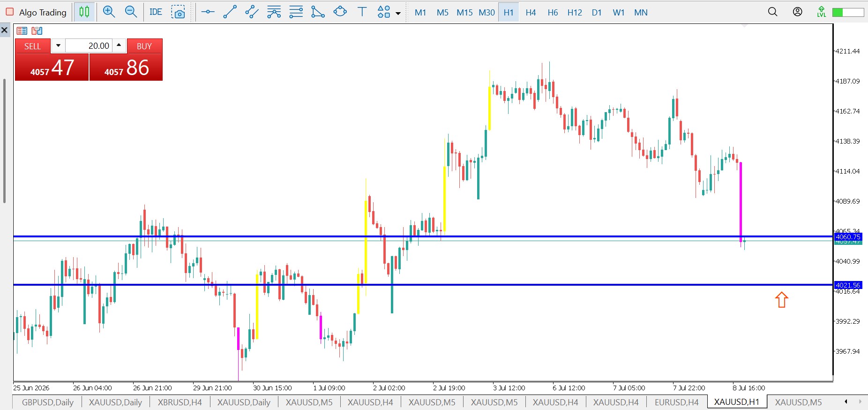The height and width of the screenshot is (410, 868).
Task: Click the 4138.39 price scale value
Action: click(848, 141)
